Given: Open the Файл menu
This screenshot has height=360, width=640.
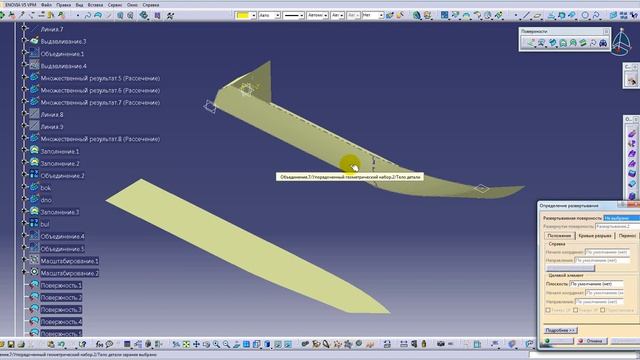Looking at the screenshot, I should 46,5.
